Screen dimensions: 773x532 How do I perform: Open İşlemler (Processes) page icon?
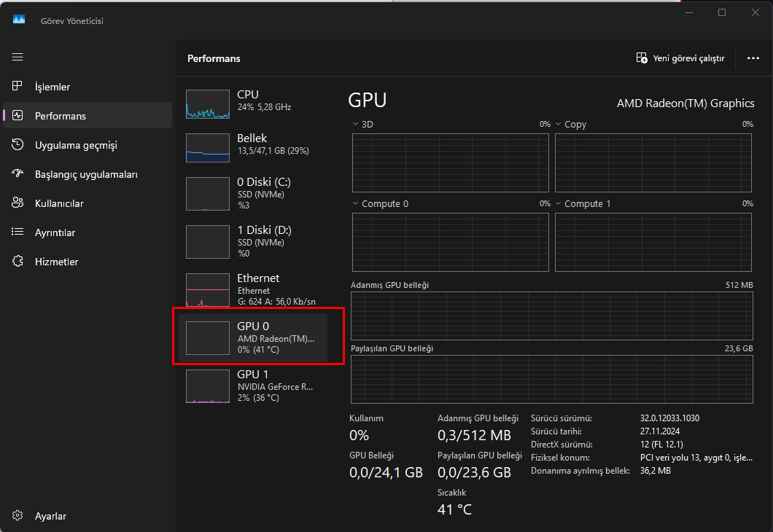(x=18, y=87)
